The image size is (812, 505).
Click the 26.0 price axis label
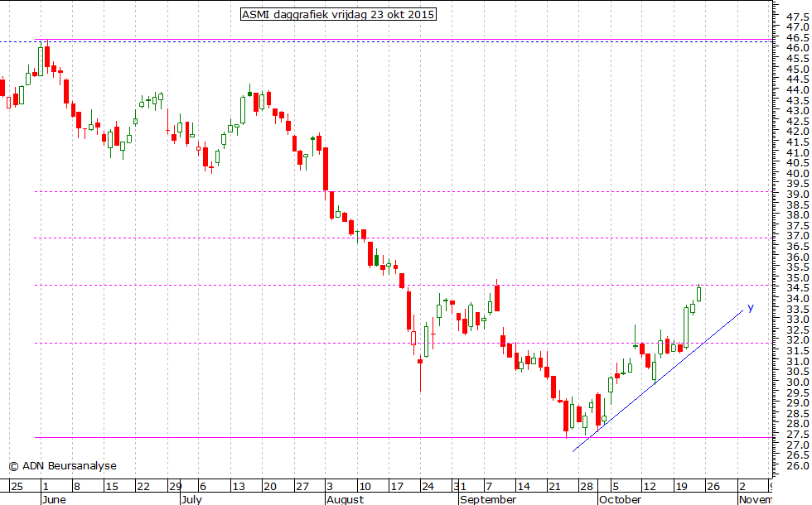point(797,465)
